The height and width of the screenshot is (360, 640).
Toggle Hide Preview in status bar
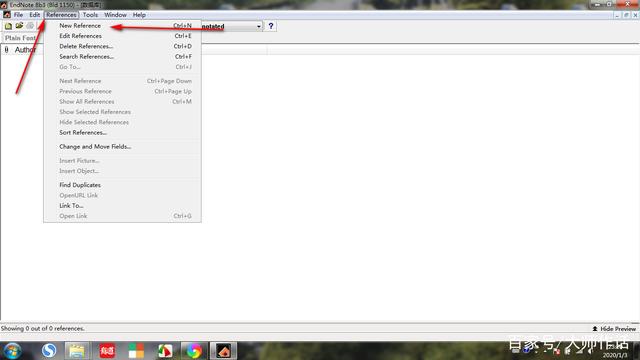tap(614, 329)
